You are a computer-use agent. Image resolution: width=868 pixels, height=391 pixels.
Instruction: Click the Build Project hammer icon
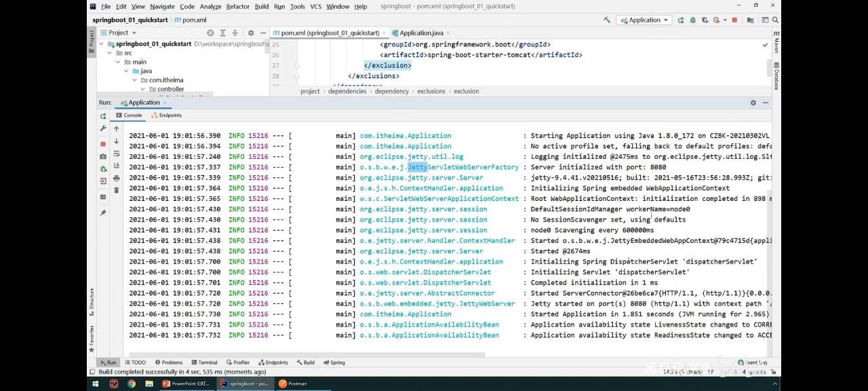[x=607, y=20]
